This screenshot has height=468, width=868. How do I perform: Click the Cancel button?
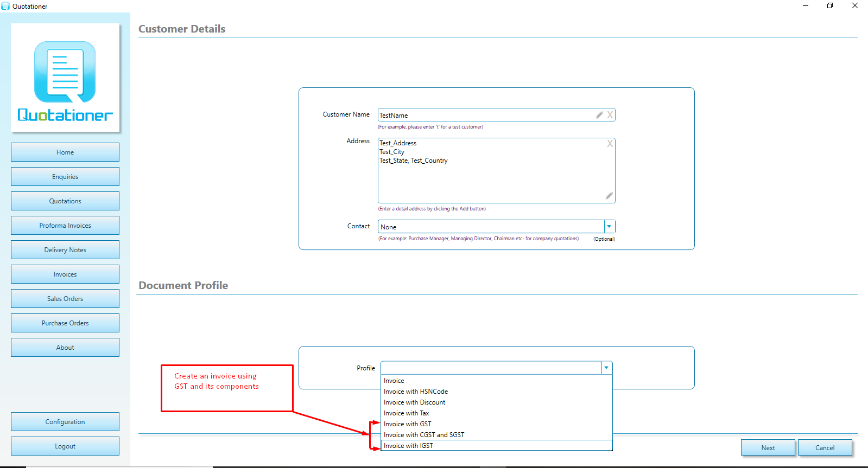825,447
